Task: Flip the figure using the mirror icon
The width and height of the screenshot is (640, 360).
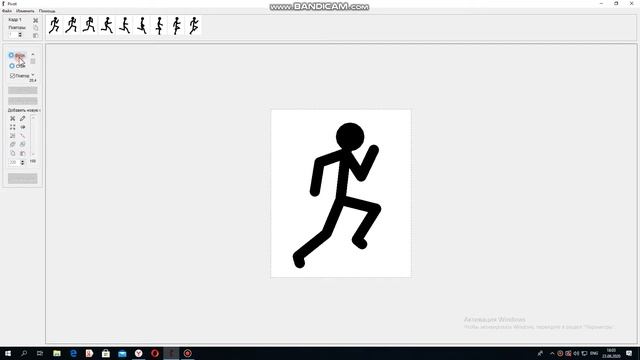Action: click(22, 127)
